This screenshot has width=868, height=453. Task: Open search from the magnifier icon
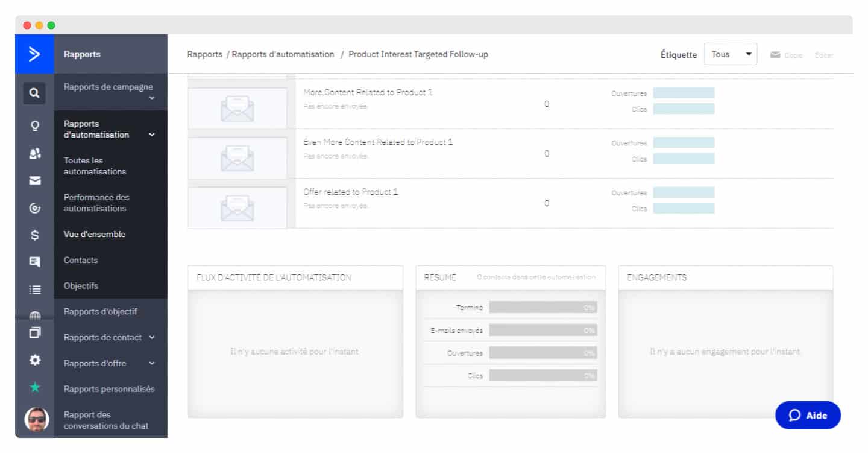[x=34, y=93]
